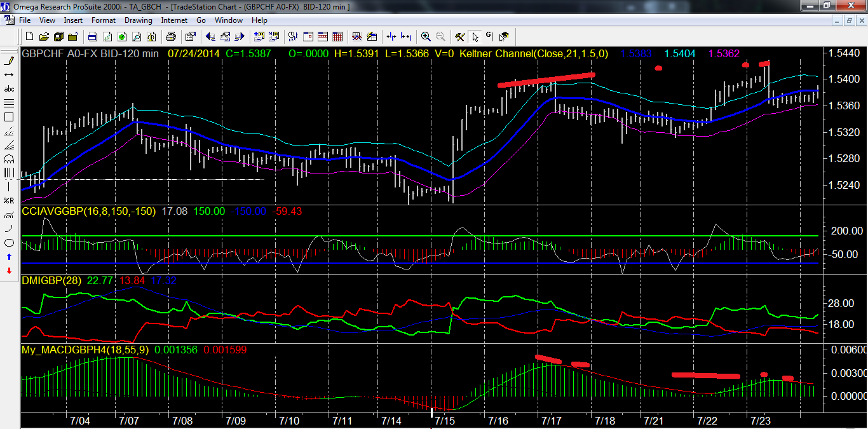Open the Insert menu
The image size is (868, 429).
(x=73, y=20)
